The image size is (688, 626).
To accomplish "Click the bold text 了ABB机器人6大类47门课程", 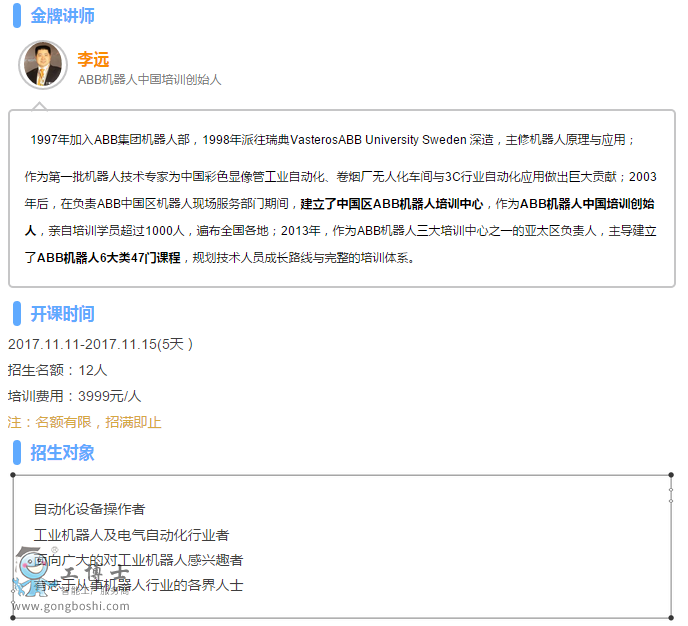I will (102, 257).
